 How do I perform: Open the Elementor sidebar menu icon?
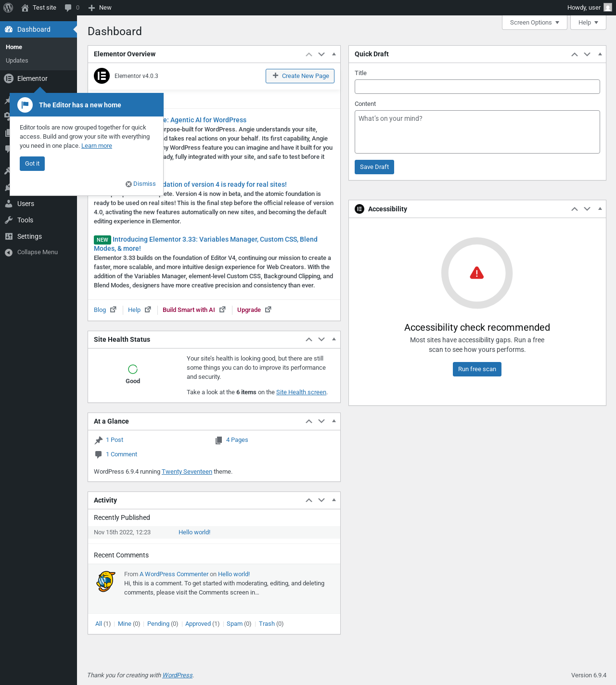[x=9, y=78]
